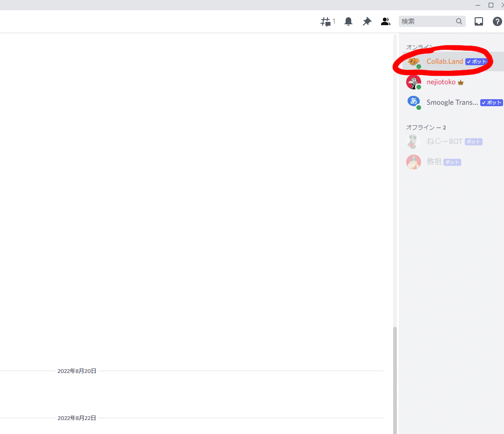Open Smoogle Trans bot profile
The width and height of the screenshot is (504, 434).
(452, 102)
